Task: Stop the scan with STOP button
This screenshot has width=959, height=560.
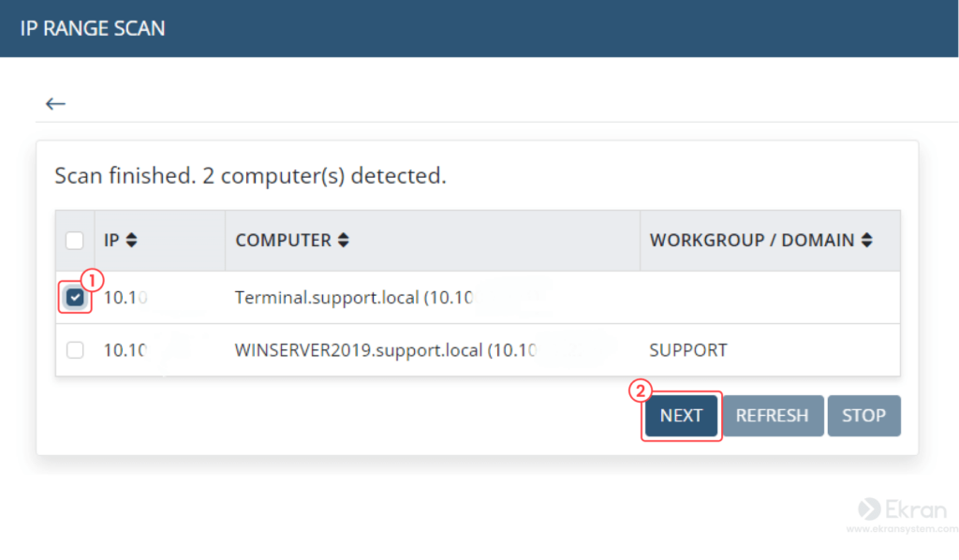Action: tap(863, 416)
